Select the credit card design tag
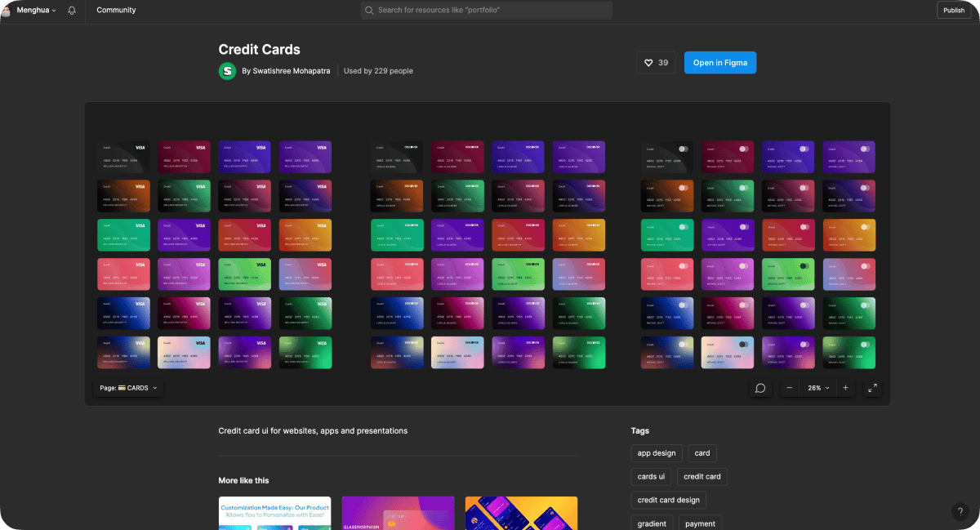This screenshot has width=980, height=530. (669, 501)
